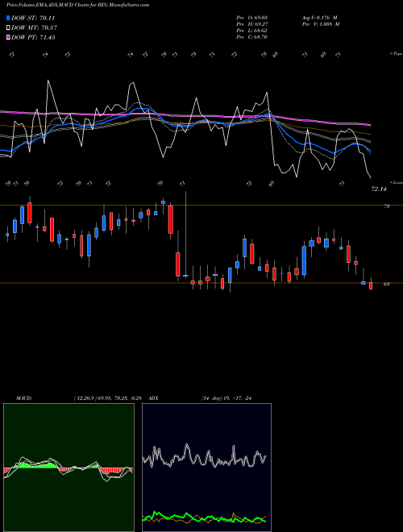Click the 'DOW PT: 71.45' legend label
The image size is (403, 532).
[x=33, y=37]
